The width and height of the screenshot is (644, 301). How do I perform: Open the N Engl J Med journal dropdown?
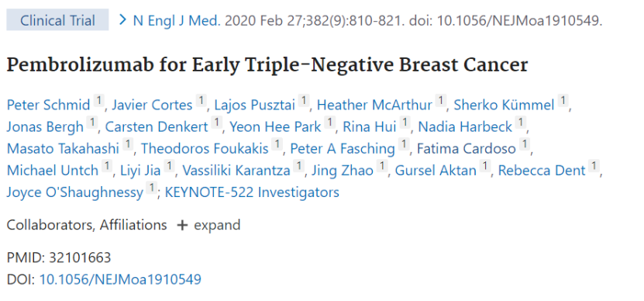(x=176, y=21)
